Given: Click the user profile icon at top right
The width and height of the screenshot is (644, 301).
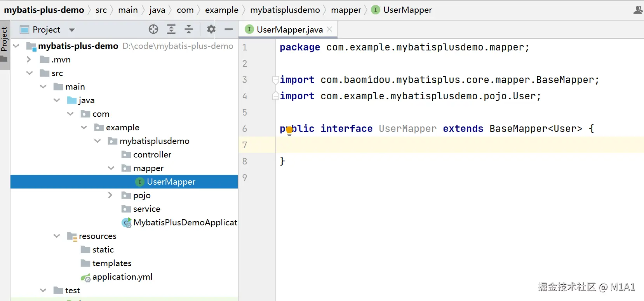Looking at the screenshot, I should pyautogui.click(x=638, y=10).
